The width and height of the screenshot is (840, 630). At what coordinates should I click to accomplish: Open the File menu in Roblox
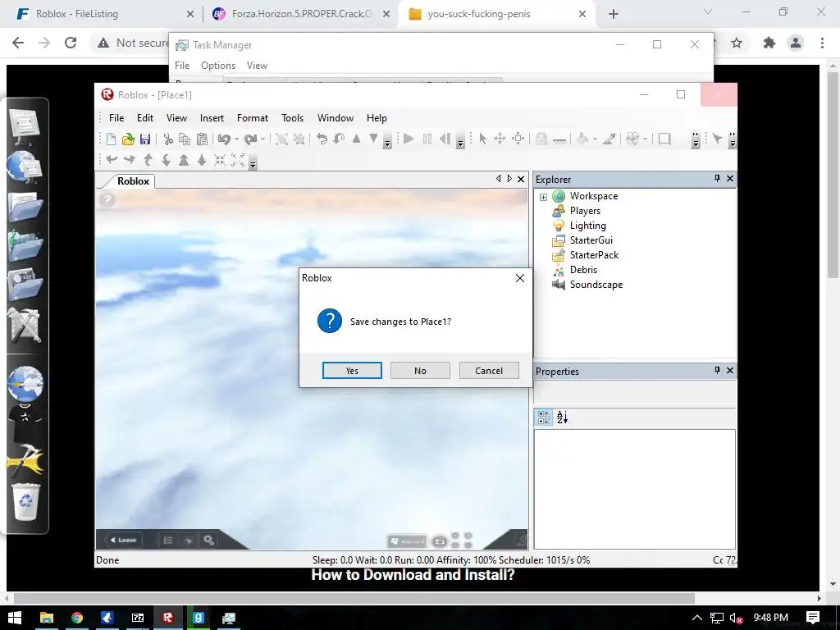[116, 118]
